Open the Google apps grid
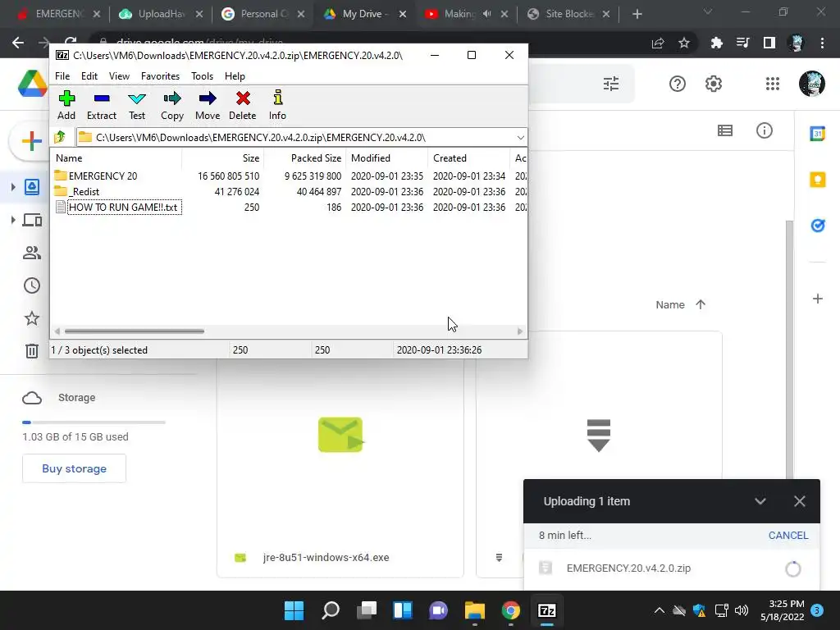 point(773,84)
